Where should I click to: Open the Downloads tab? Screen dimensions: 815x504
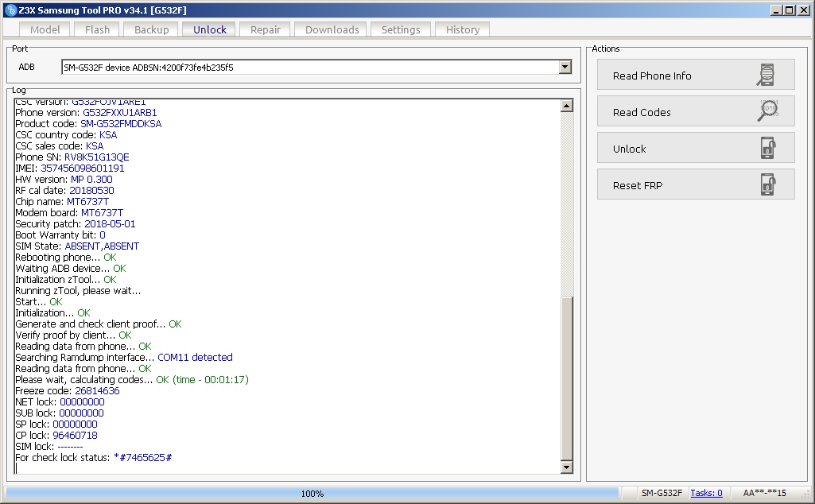pyautogui.click(x=332, y=29)
